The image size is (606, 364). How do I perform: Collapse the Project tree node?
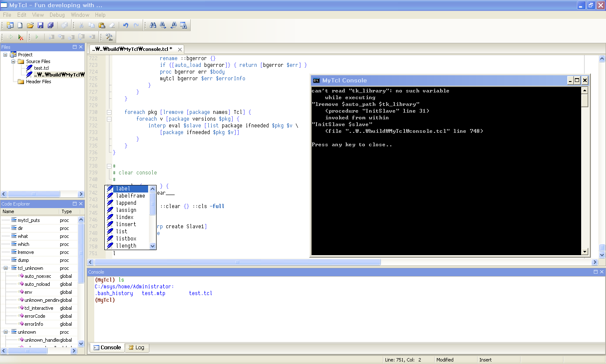(5, 55)
